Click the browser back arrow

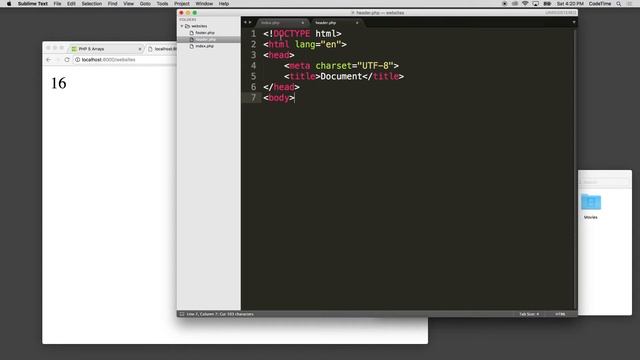point(49,60)
